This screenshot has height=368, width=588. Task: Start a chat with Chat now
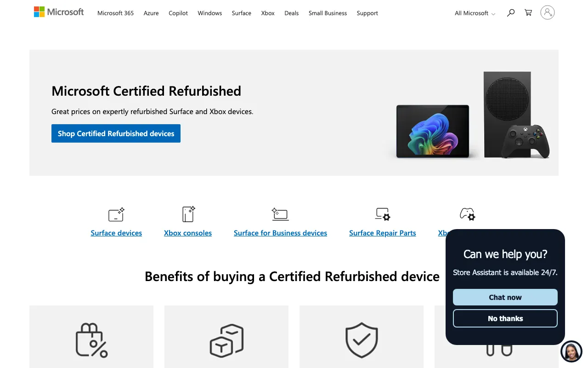pyautogui.click(x=505, y=297)
